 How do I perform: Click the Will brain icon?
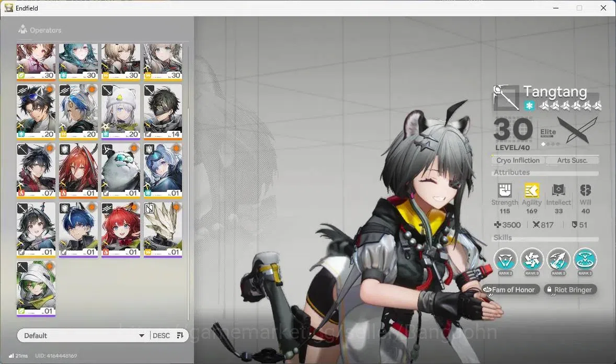tap(585, 190)
